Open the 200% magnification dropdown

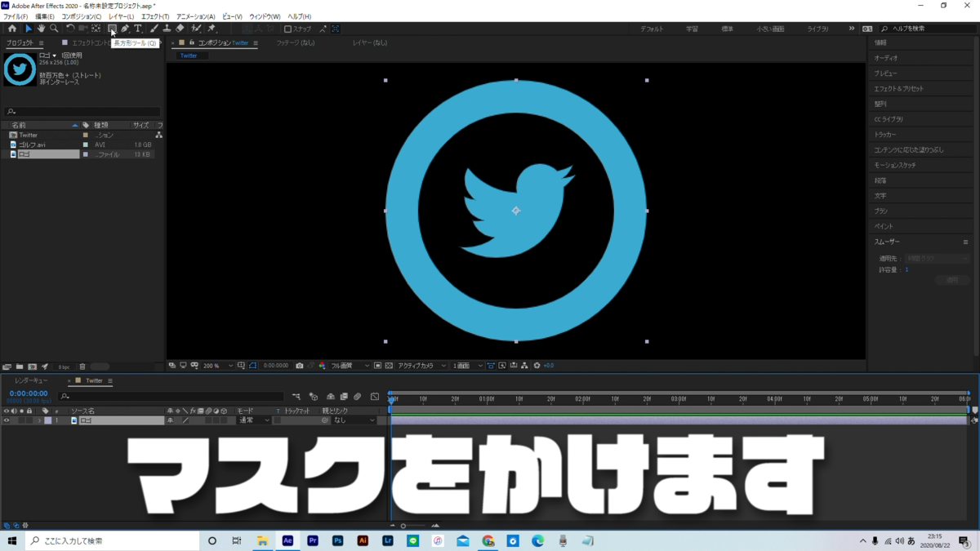click(x=218, y=366)
